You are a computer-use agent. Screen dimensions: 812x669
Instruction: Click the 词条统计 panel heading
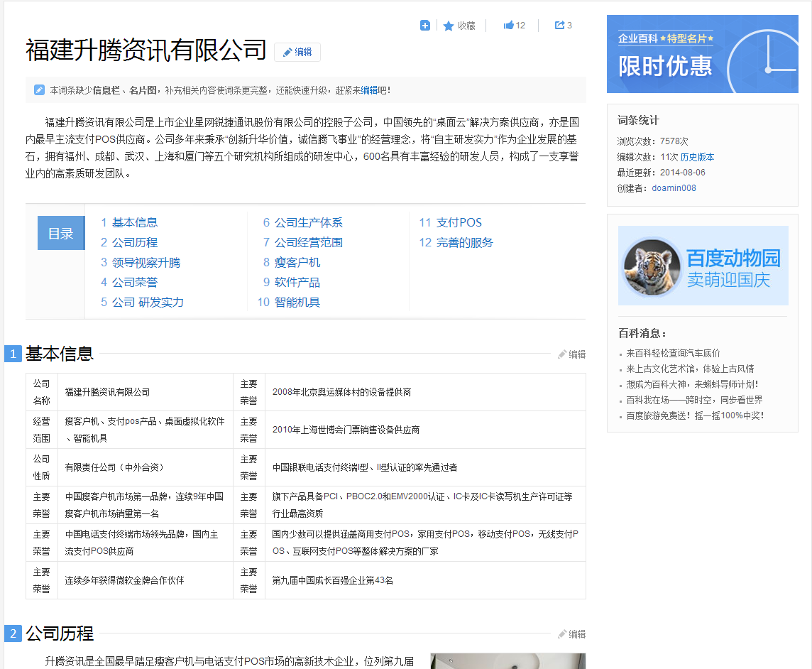[638, 121]
